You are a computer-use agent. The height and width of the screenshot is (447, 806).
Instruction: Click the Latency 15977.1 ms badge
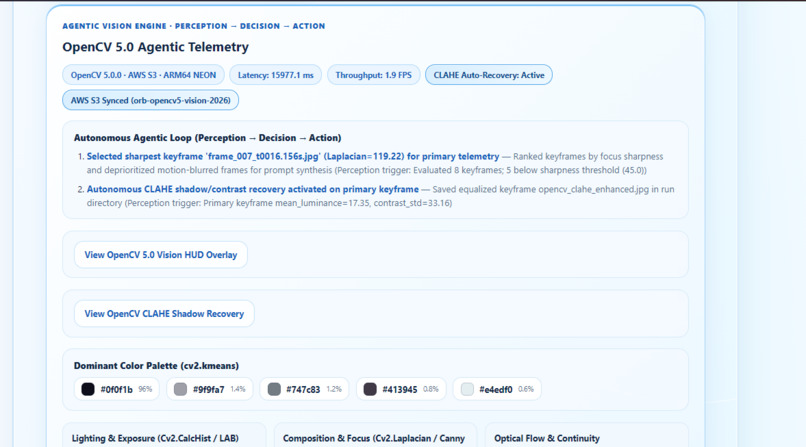[x=276, y=75]
